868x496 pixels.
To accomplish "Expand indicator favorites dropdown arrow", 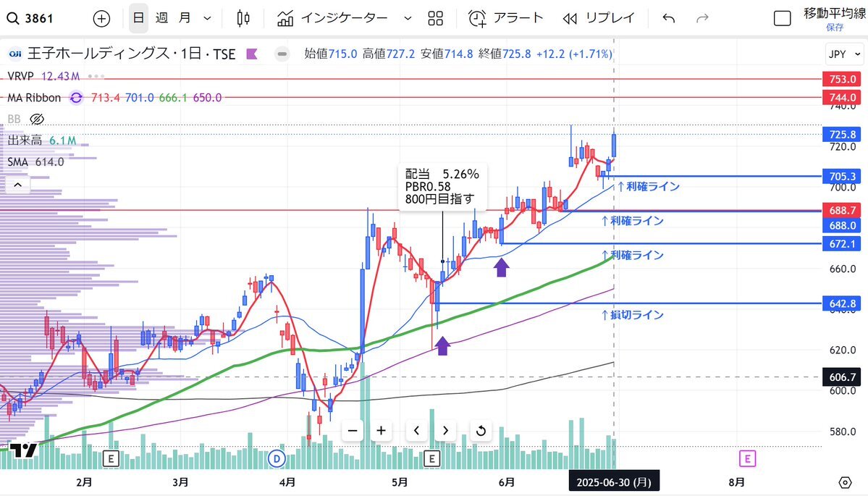I will tap(408, 18).
